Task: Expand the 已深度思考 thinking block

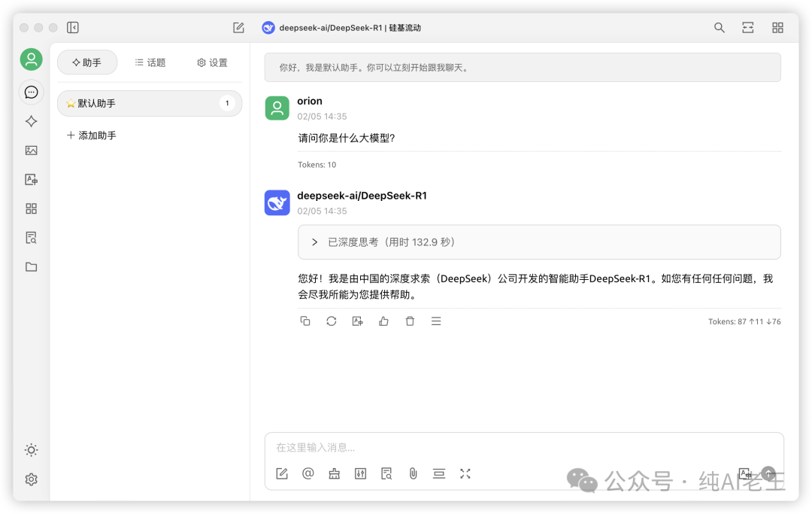Action: coord(539,242)
